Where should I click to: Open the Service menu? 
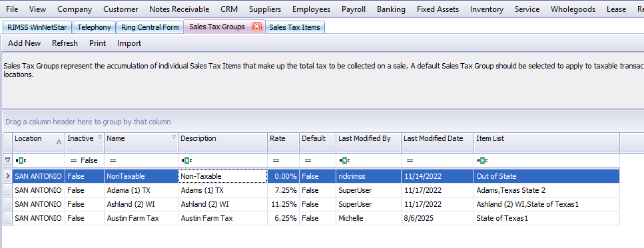527,9
